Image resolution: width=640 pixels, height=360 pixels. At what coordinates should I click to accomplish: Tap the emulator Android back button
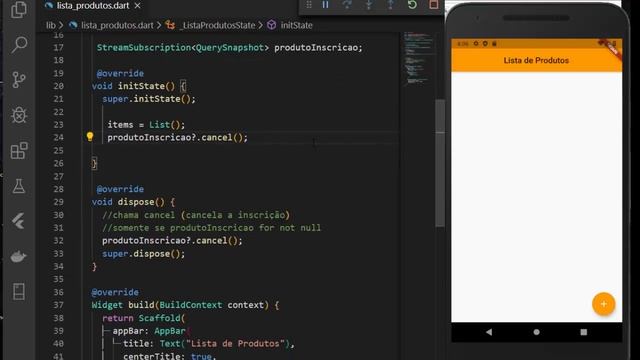coord(489,332)
